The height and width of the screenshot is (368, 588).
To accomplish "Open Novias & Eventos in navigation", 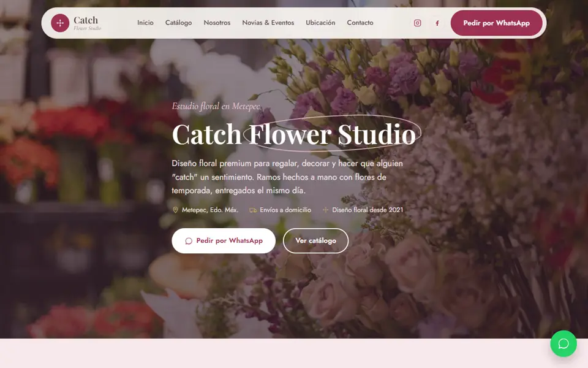I will [268, 23].
